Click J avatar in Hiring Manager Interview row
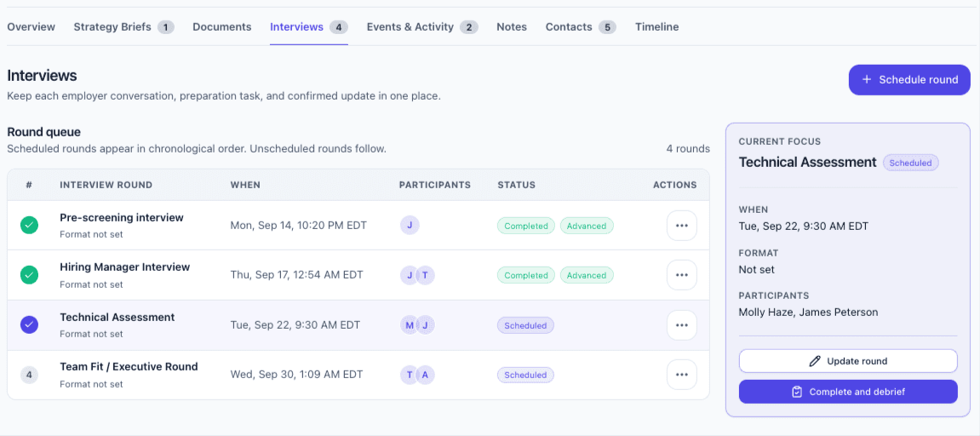The image size is (980, 436). click(409, 274)
